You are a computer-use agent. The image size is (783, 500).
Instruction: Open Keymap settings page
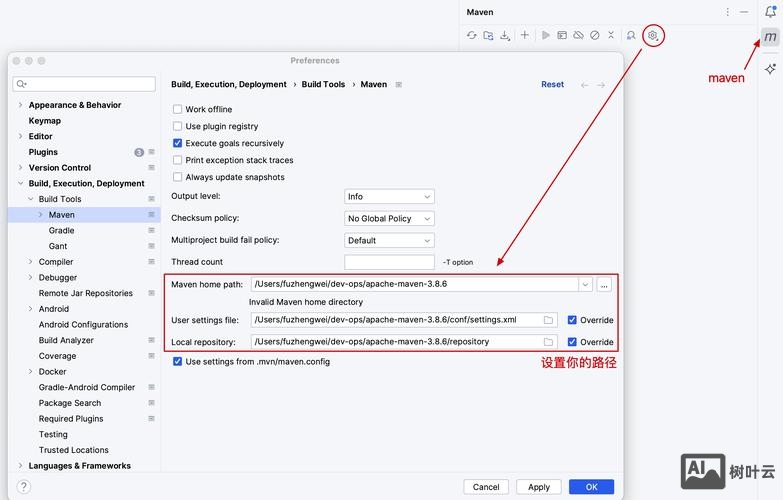(45, 121)
